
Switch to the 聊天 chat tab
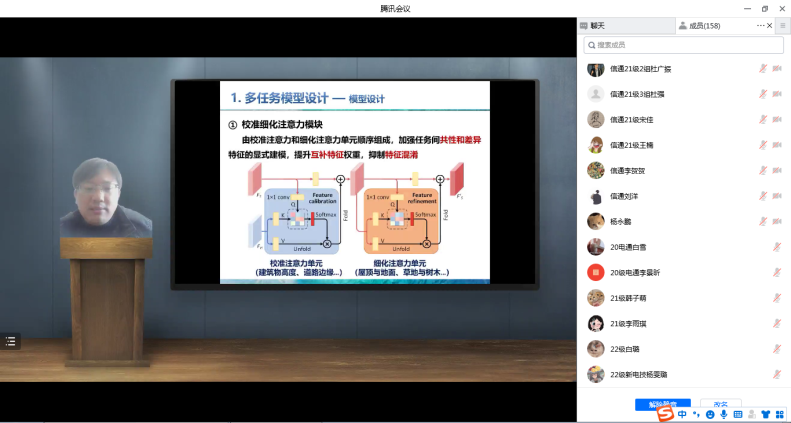click(x=597, y=26)
